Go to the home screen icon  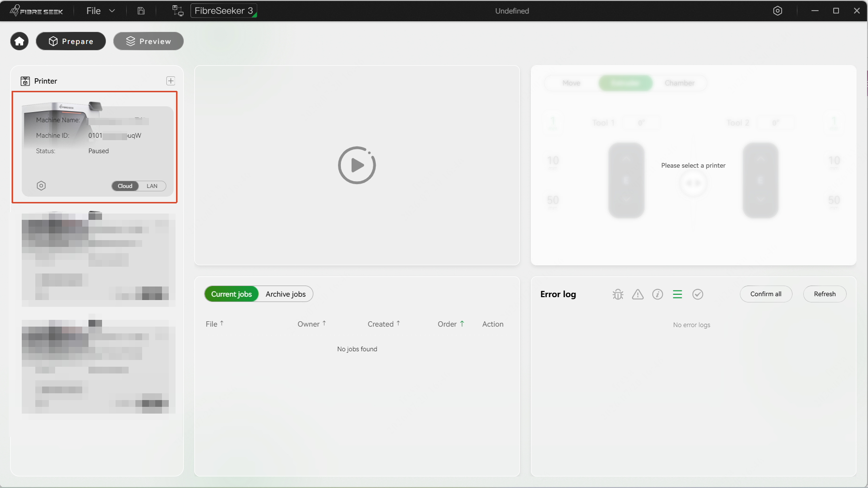pyautogui.click(x=19, y=41)
